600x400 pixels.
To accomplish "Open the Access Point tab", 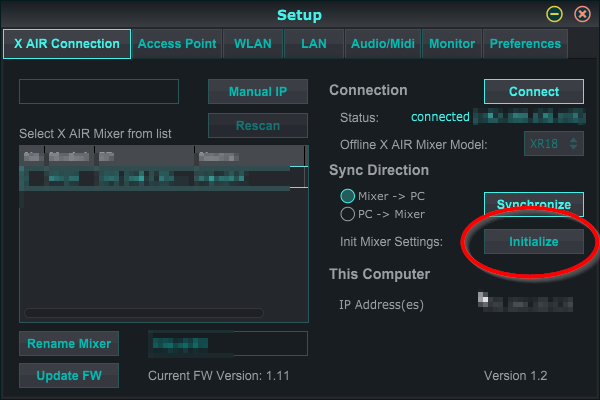I will tap(177, 44).
